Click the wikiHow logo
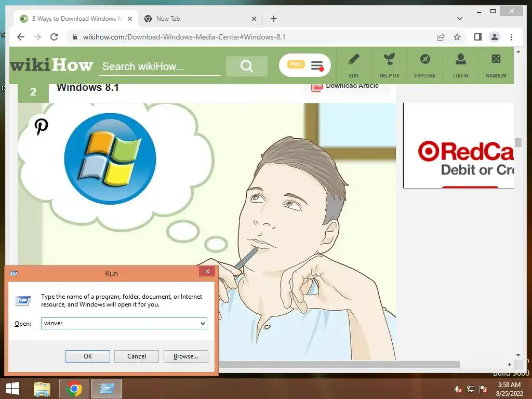Screen dimensions: 532x399 51,65
